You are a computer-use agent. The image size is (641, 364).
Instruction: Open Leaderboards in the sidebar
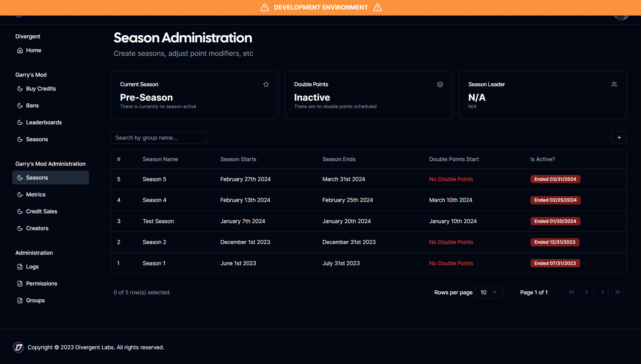[x=44, y=122]
